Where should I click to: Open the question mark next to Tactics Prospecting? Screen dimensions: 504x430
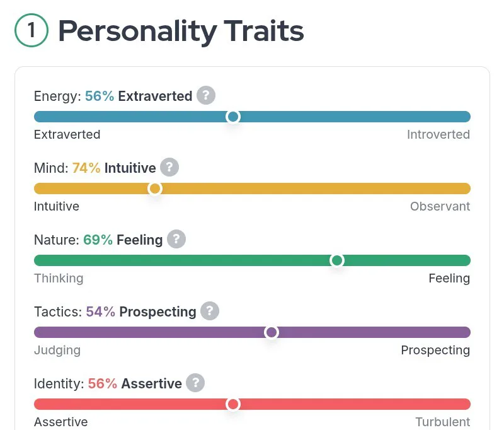[x=210, y=311]
